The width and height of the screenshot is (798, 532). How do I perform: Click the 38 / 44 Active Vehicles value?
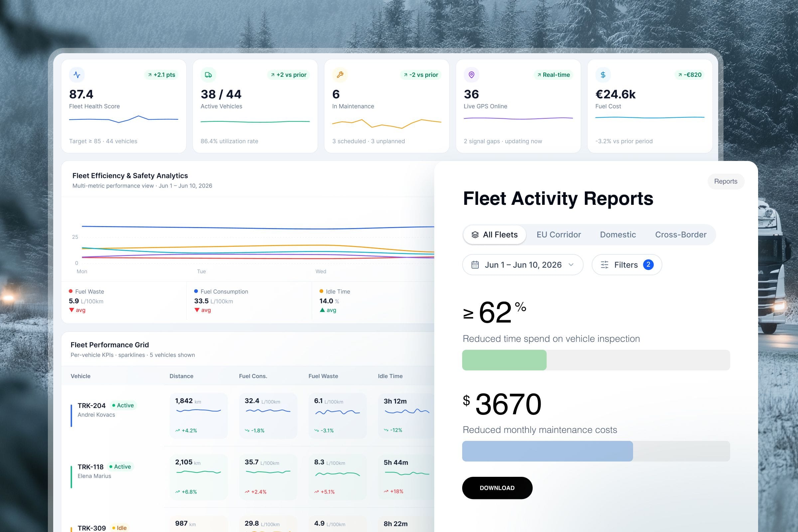(221, 94)
